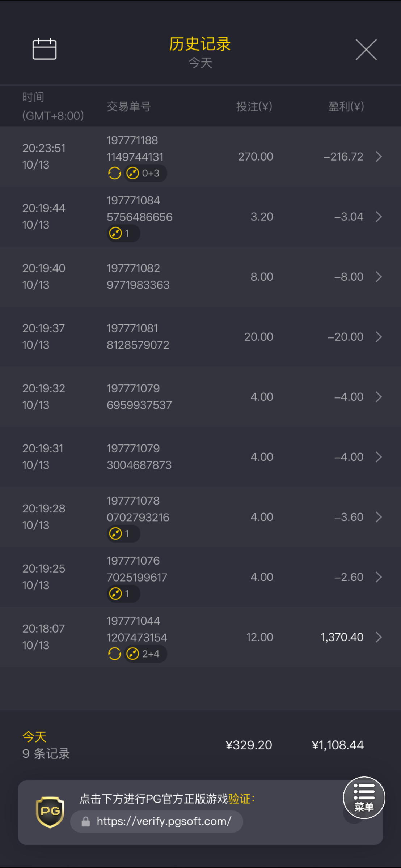Click the 今天 subtitle under the title
Image resolution: width=401 pixels, height=868 pixels.
pos(200,63)
